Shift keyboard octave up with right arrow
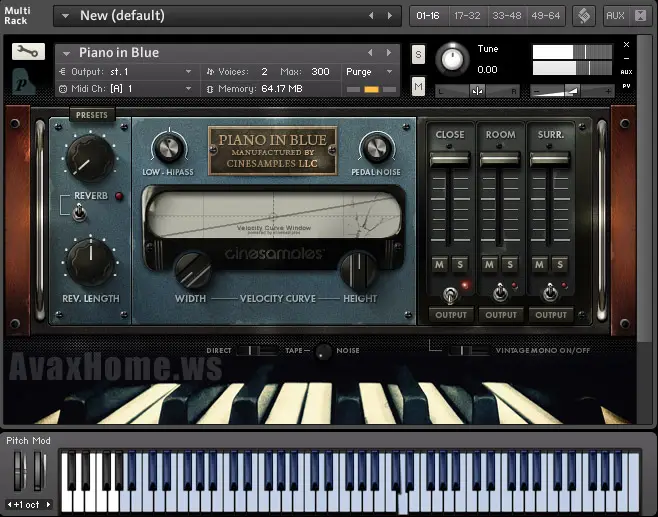 tap(48, 504)
